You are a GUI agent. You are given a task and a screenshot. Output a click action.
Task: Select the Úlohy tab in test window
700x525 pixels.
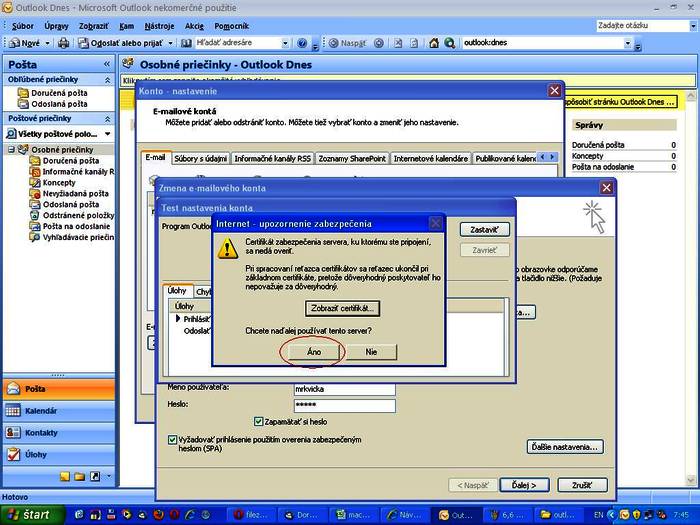click(x=177, y=291)
